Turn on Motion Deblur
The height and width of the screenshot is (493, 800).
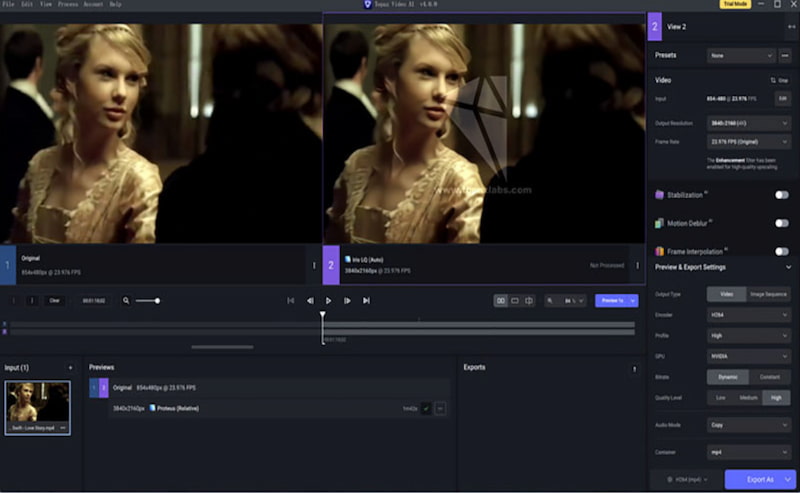[781, 223]
